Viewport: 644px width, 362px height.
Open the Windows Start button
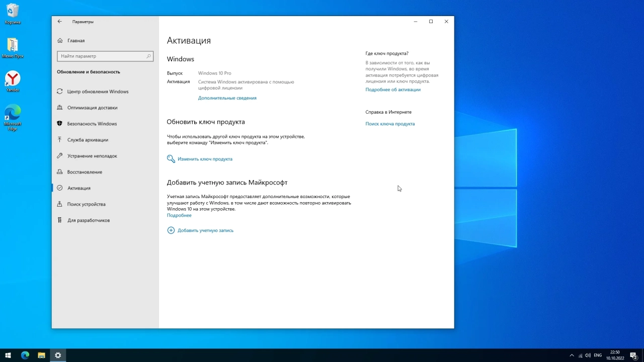8,355
